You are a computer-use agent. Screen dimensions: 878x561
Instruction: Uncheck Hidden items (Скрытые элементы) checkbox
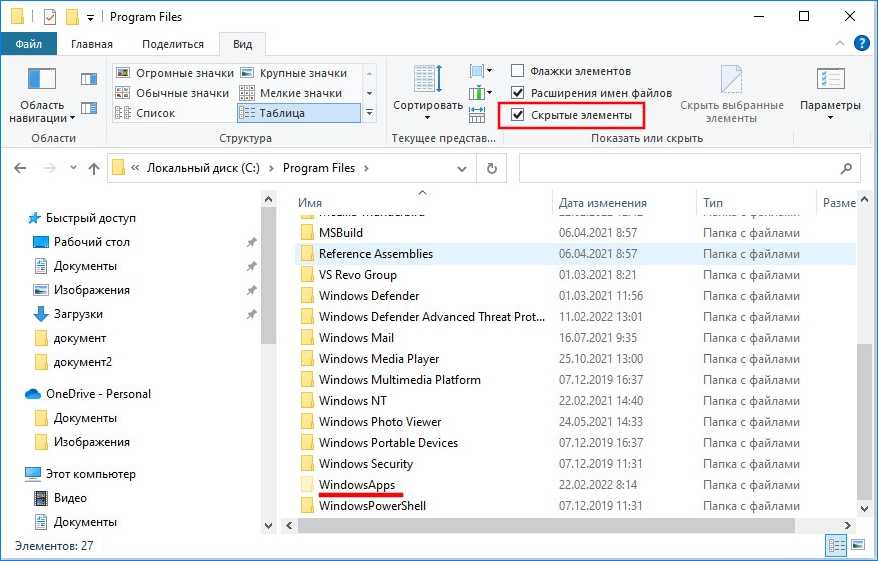[x=517, y=115]
